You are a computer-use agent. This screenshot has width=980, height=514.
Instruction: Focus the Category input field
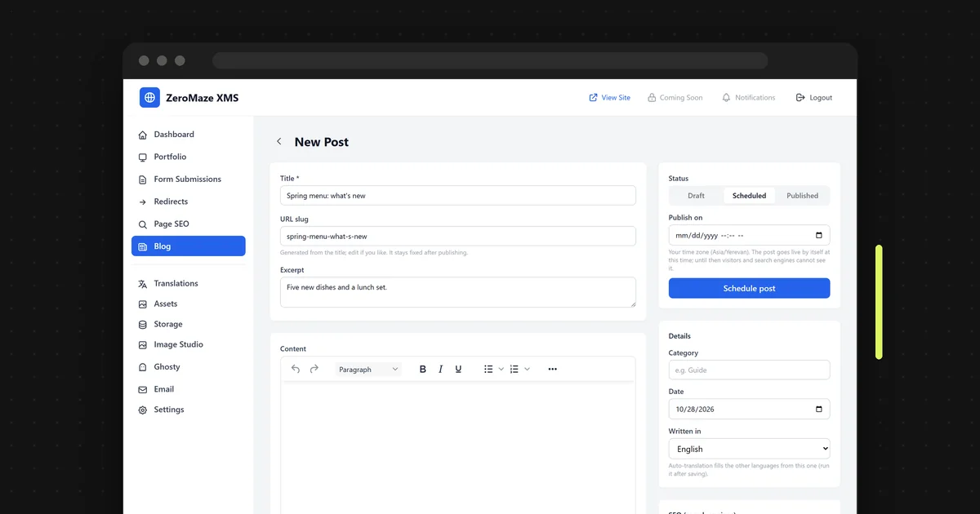pos(749,370)
